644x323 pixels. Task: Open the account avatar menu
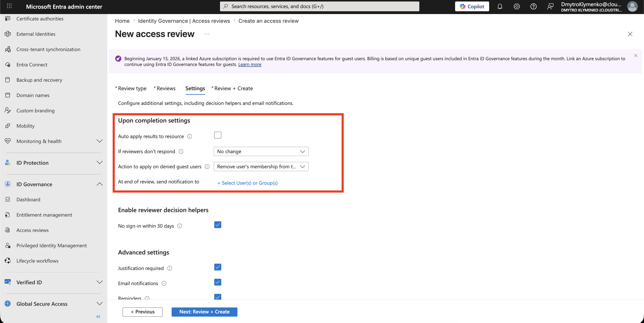point(632,7)
